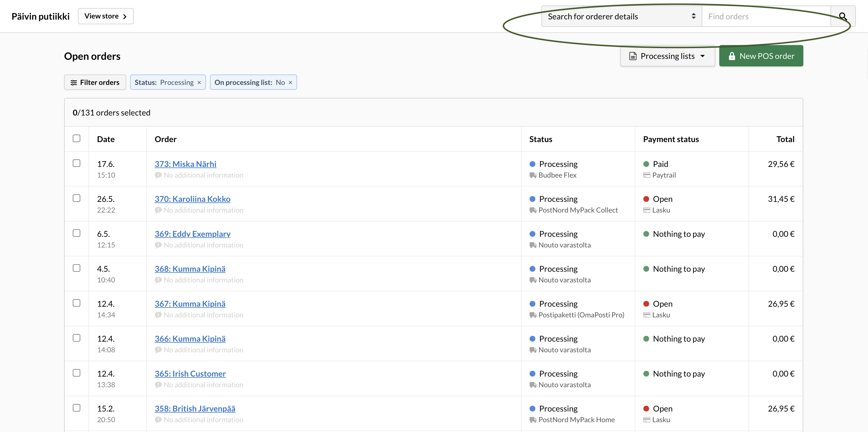This screenshot has height=432, width=868.
Task: Click the red Open payment dot for order 370
Action: click(x=646, y=199)
